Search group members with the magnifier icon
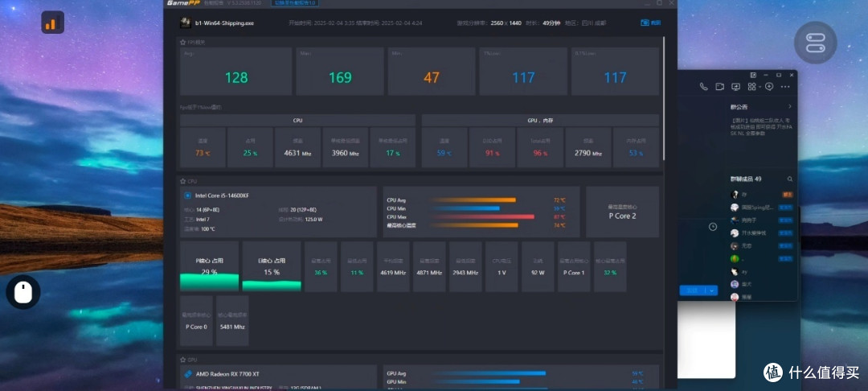868x391 pixels. (x=790, y=179)
